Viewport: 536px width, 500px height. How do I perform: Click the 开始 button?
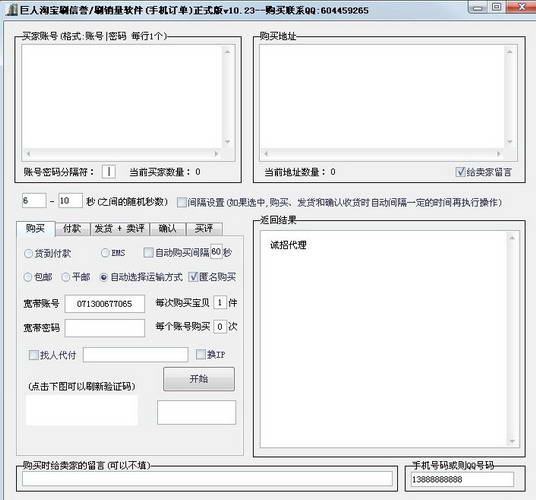coord(199,379)
